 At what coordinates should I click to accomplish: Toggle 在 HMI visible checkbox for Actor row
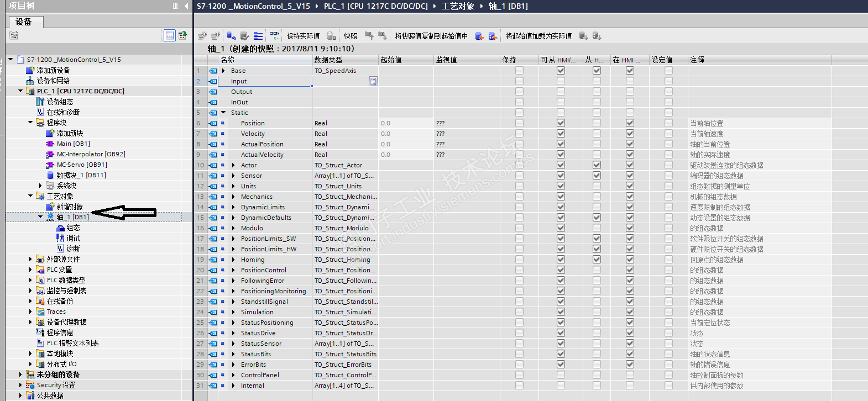coord(630,165)
